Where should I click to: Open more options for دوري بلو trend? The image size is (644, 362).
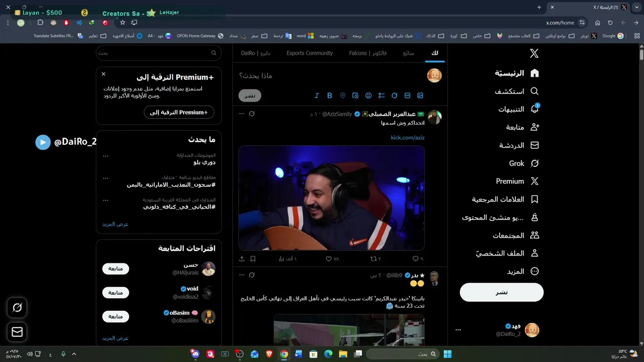106,156
